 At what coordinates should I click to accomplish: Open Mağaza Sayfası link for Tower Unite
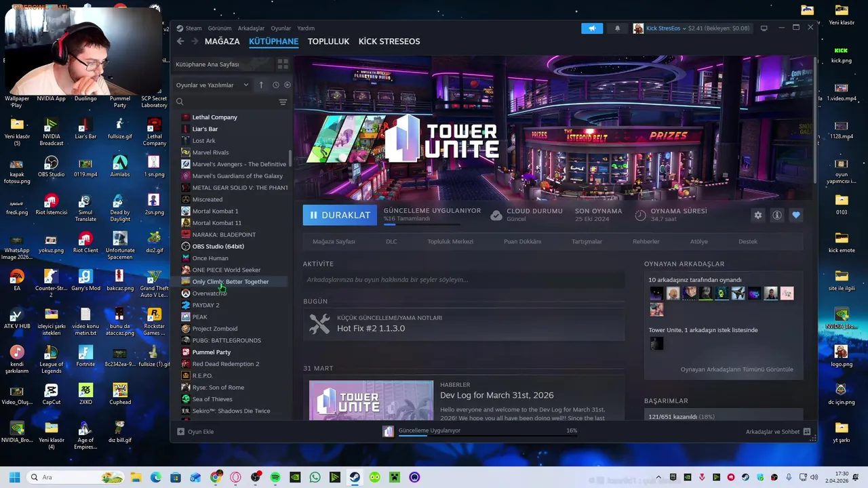tap(334, 241)
